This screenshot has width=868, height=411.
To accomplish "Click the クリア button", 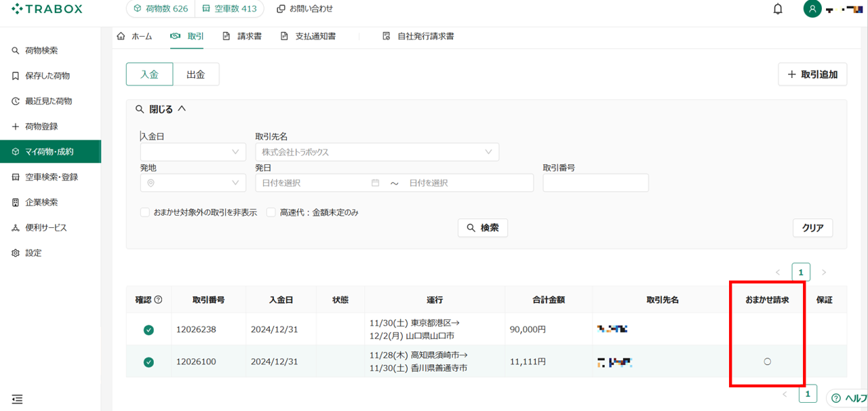I will pos(812,228).
